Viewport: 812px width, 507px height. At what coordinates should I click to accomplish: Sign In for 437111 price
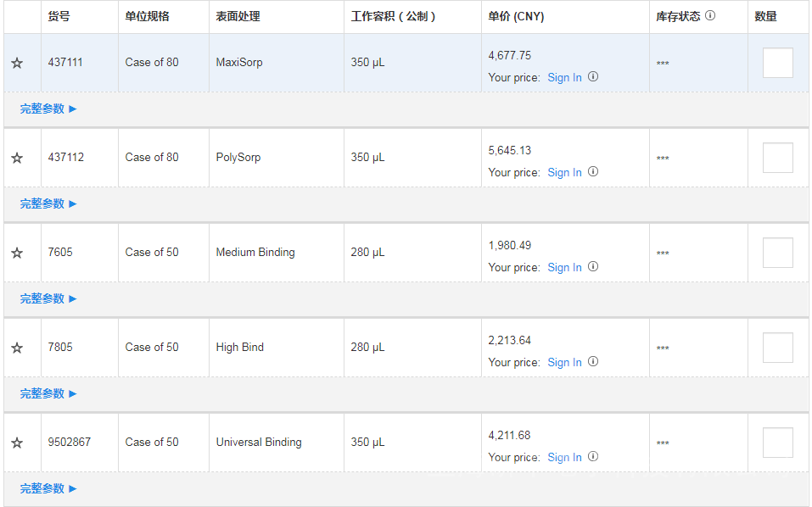click(x=564, y=77)
